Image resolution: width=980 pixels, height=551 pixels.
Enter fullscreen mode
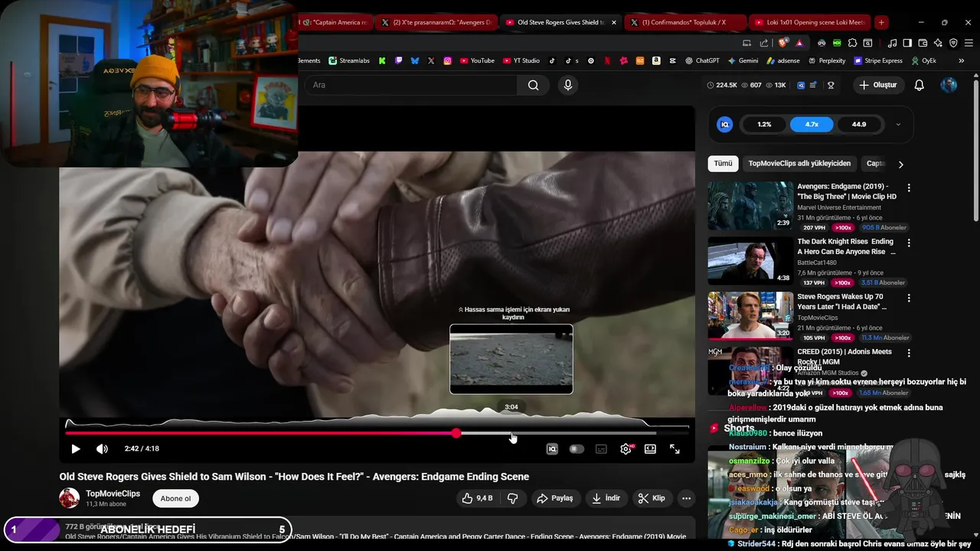point(675,449)
